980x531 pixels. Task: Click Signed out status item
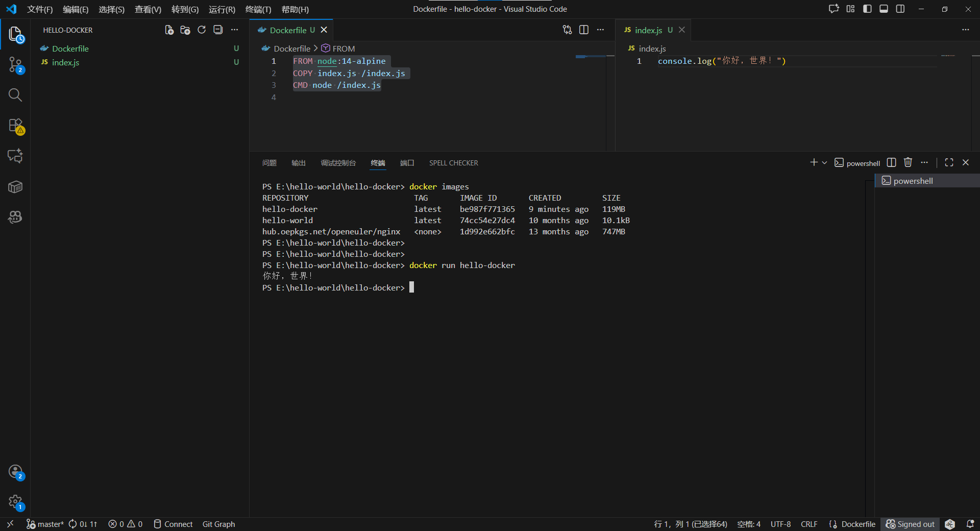click(x=911, y=524)
